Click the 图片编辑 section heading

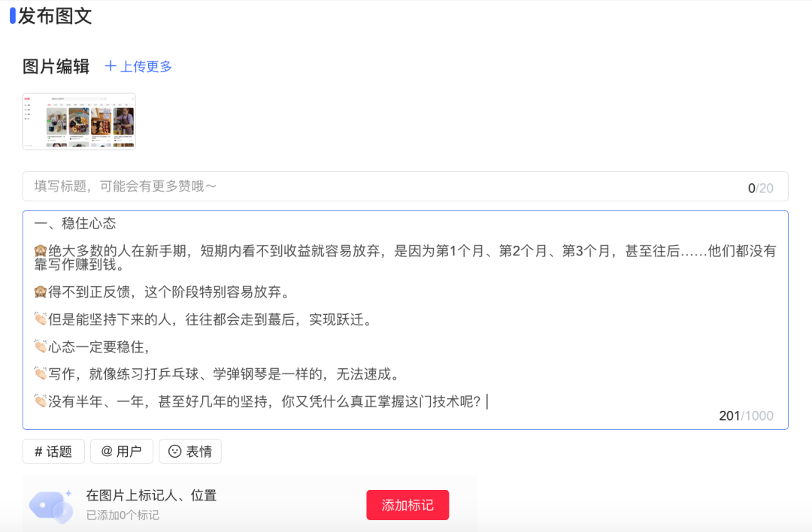[56, 66]
